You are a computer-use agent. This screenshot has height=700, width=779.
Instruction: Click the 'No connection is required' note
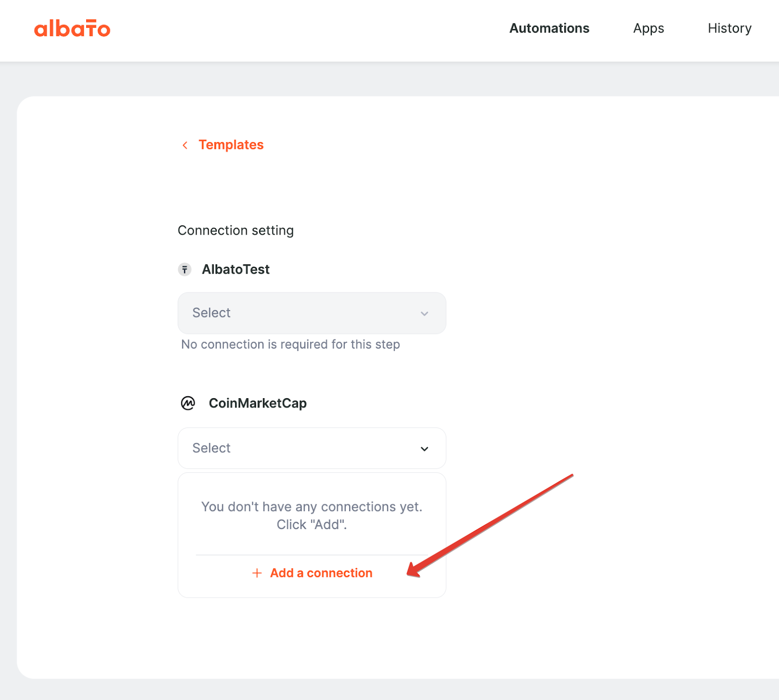point(291,344)
